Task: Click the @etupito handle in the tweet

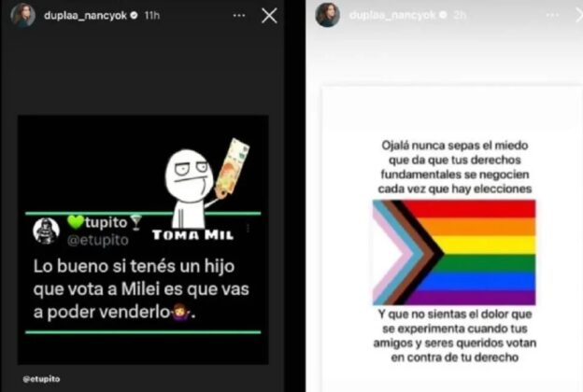Action: click(98, 241)
